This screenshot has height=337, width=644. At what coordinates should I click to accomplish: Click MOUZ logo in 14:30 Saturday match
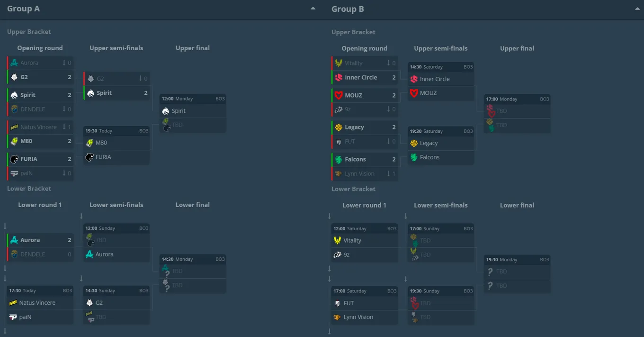[414, 93]
